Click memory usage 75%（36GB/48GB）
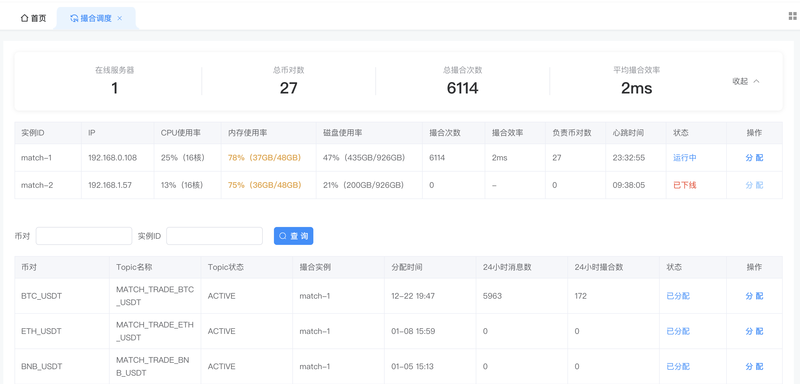Viewport: 800px width, 384px height. click(x=264, y=185)
